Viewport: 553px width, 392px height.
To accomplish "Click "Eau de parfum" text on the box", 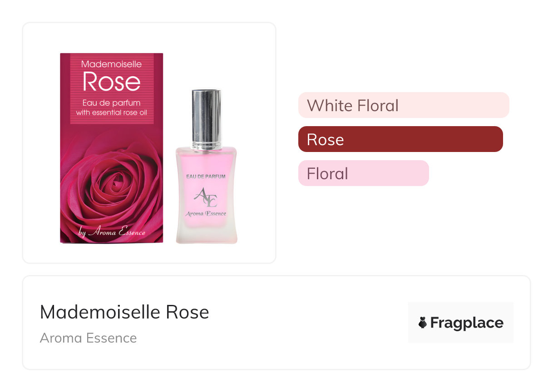I will pyautogui.click(x=112, y=103).
